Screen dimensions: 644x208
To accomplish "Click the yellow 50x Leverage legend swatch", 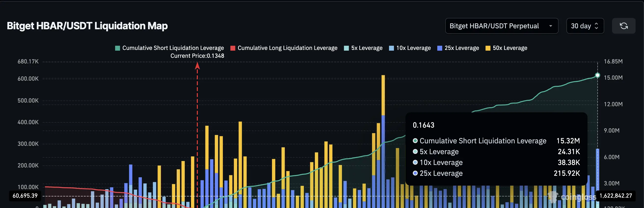I will click(x=488, y=48).
